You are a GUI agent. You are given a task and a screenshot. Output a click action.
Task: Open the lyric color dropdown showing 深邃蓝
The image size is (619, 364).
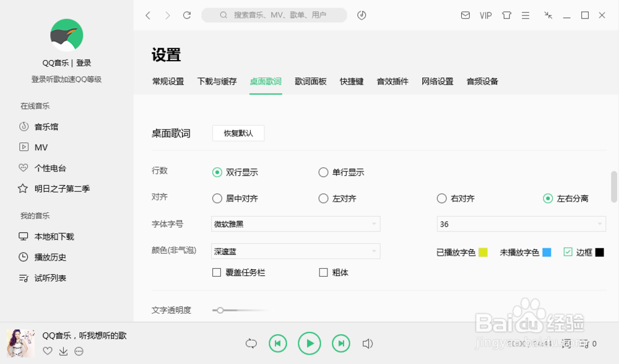[294, 251]
